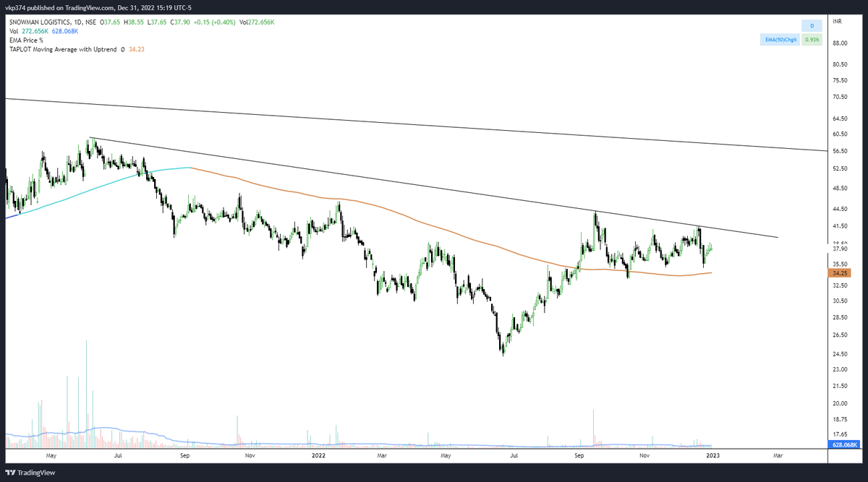
Task: Click the TAPLOT value 34.23 in legend
Action: pyautogui.click(x=137, y=49)
